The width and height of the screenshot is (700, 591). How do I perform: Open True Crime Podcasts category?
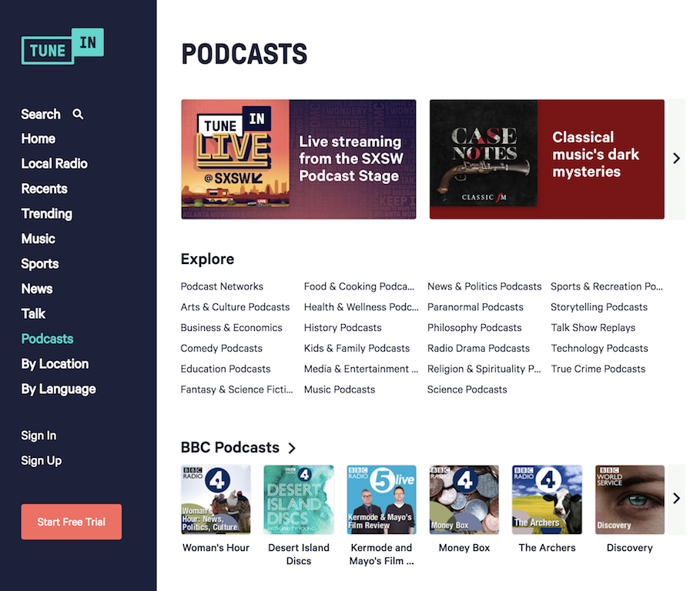pyautogui.click(x=598, y=369)
